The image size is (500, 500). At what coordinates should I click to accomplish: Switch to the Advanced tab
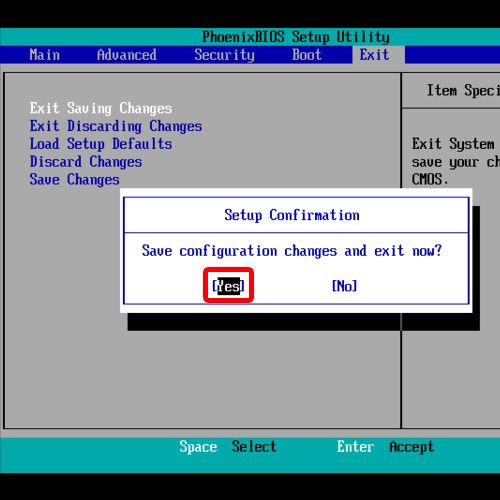[126, 55]
